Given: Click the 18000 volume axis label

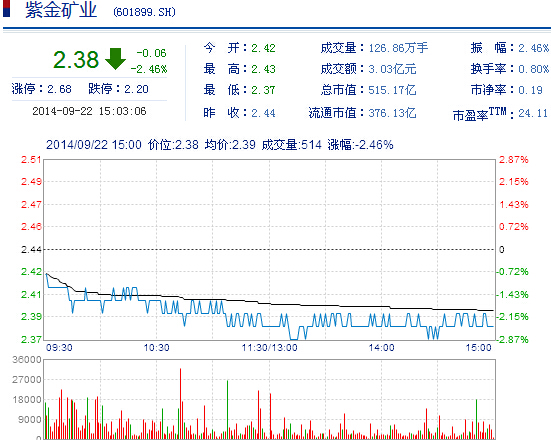Looking at the screenshot, I should pyautogui.click(x=27, y=400).
